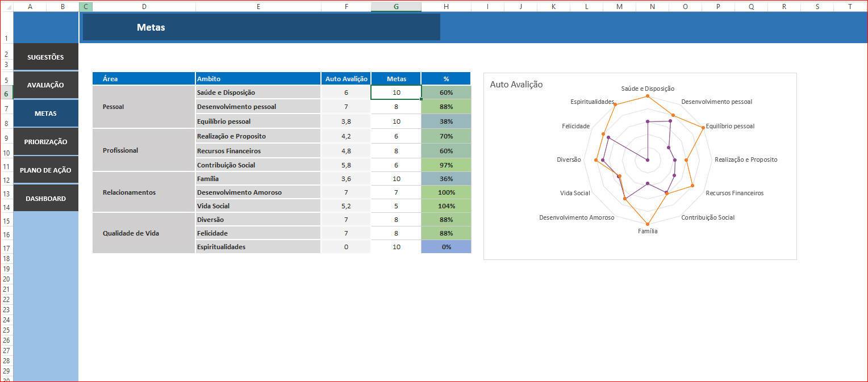Click the 104% cell for Vida Social
This screenshot has height=382, width=868.
(446, 206)
